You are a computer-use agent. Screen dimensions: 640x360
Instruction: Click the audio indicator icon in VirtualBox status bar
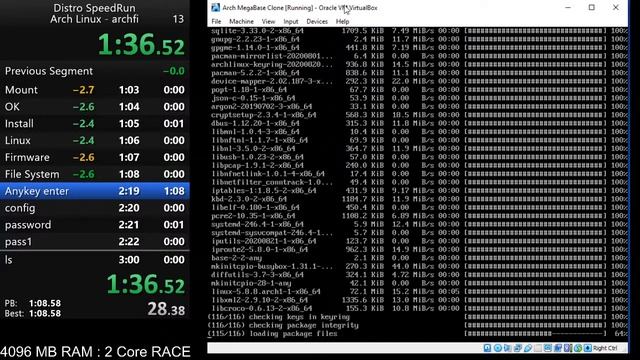pyautogui.click(x=508, y=348)
